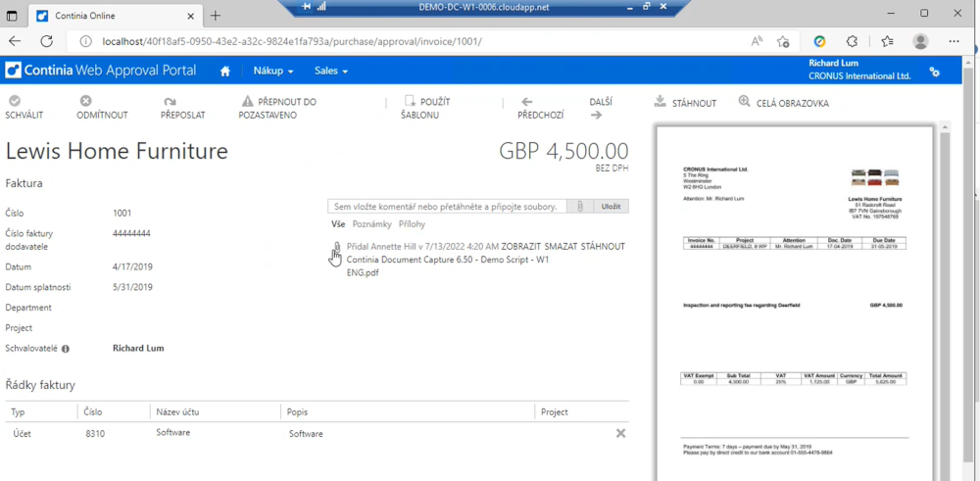Switch to the Poznámky tab
The width and height of the screenshot is (980, 481).
click(x=371, y=224)
